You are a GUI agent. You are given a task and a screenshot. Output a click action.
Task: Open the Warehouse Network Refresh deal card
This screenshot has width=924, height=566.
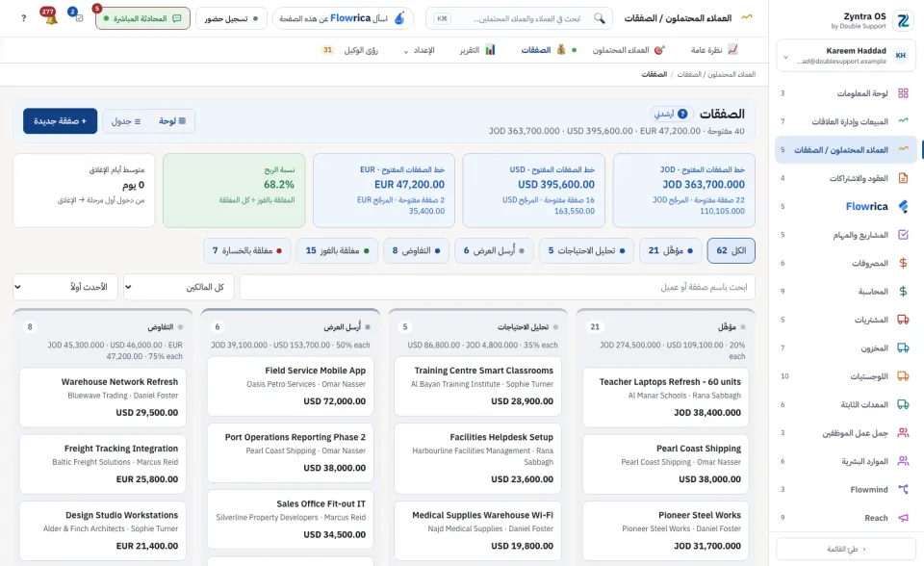click(x=103, y=398)
